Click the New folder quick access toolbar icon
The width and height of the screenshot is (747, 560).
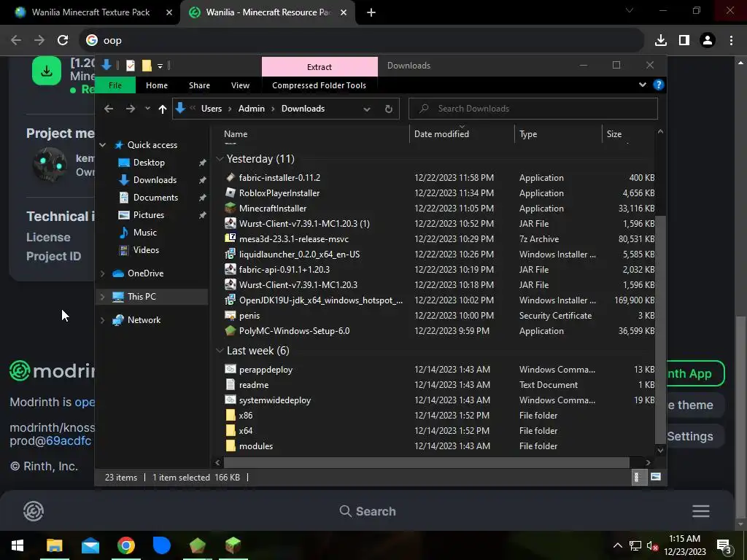[147, 66]
